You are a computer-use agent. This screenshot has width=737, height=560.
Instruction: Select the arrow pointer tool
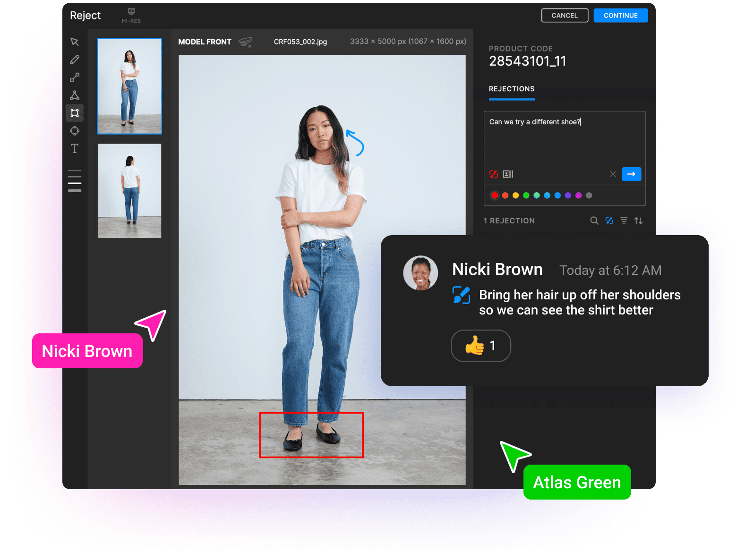[75, 42]
